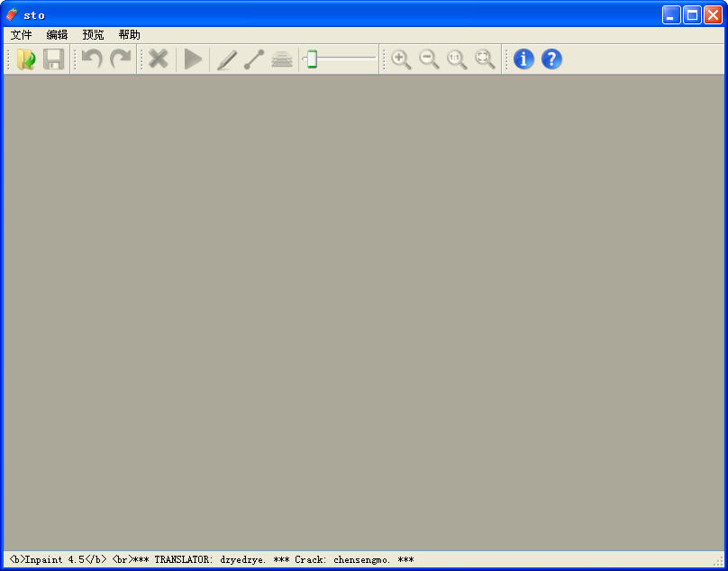Open the blue About info icon
The width and height of the screenshot is (728, 571).
click(523, 59)
